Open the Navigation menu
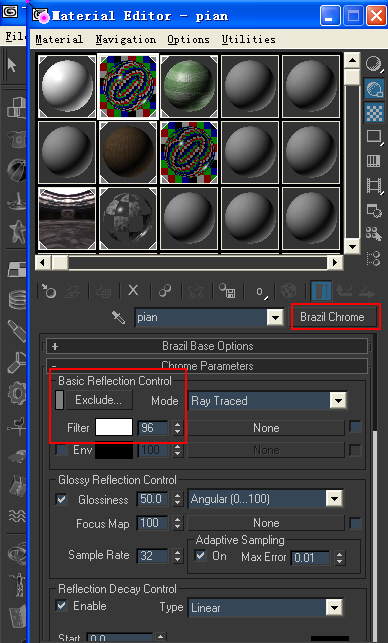 [x=126, y=39]
